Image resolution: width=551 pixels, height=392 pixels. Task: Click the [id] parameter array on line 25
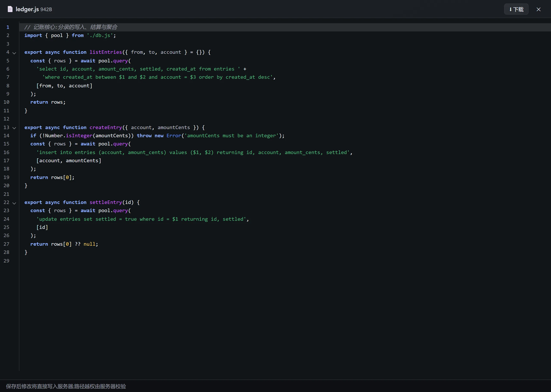pyautogui.click(x=42, y=227)
